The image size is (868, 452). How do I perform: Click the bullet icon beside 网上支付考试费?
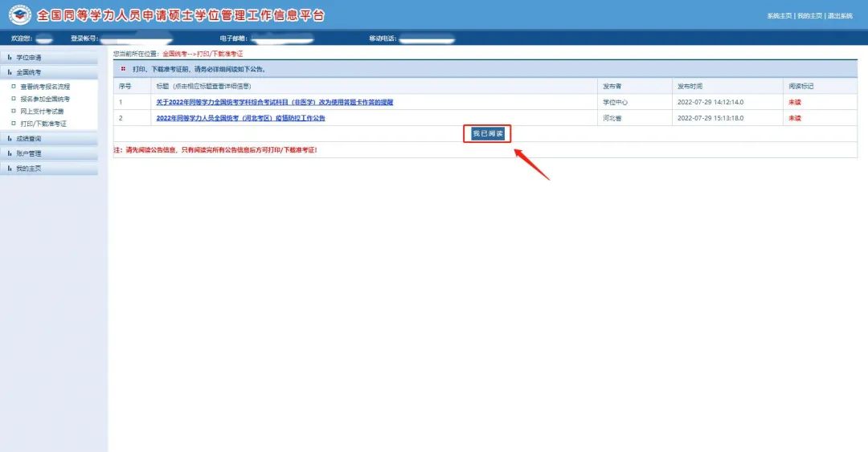pos(13,112)
